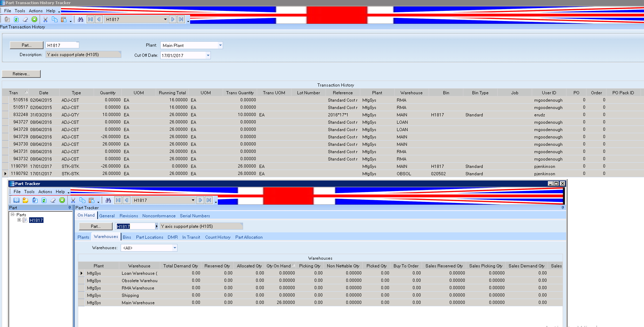This screenshot has height=327, width=644.
Task: Open the Cut Off Date dropdown calendar
Action: coord(208,55)
